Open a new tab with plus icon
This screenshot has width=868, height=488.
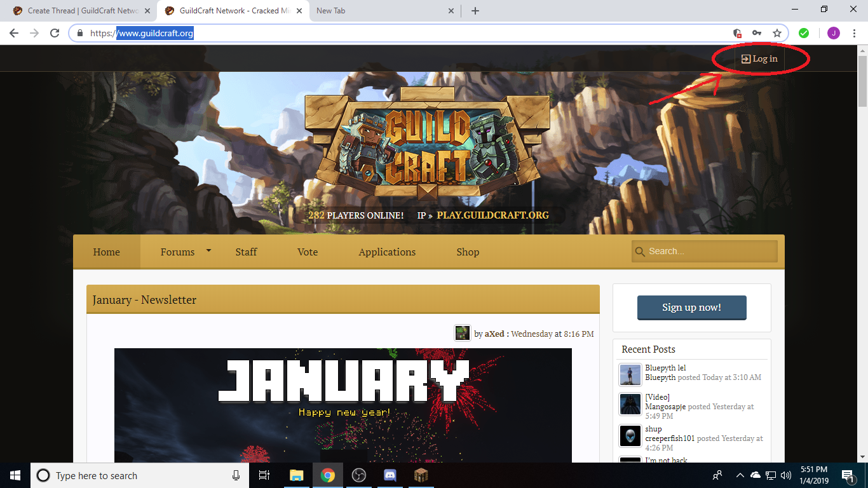475,11
